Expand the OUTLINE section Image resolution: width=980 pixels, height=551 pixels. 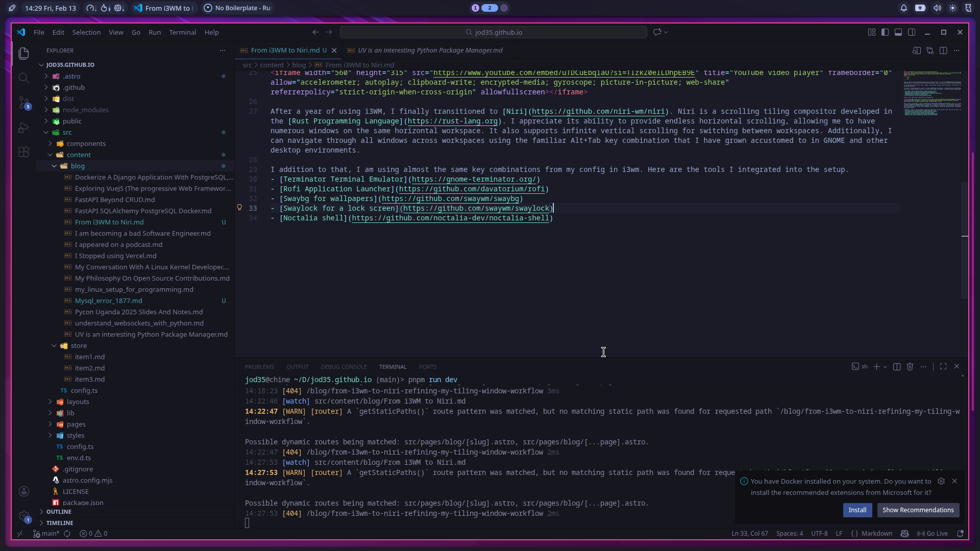(59, 512)
